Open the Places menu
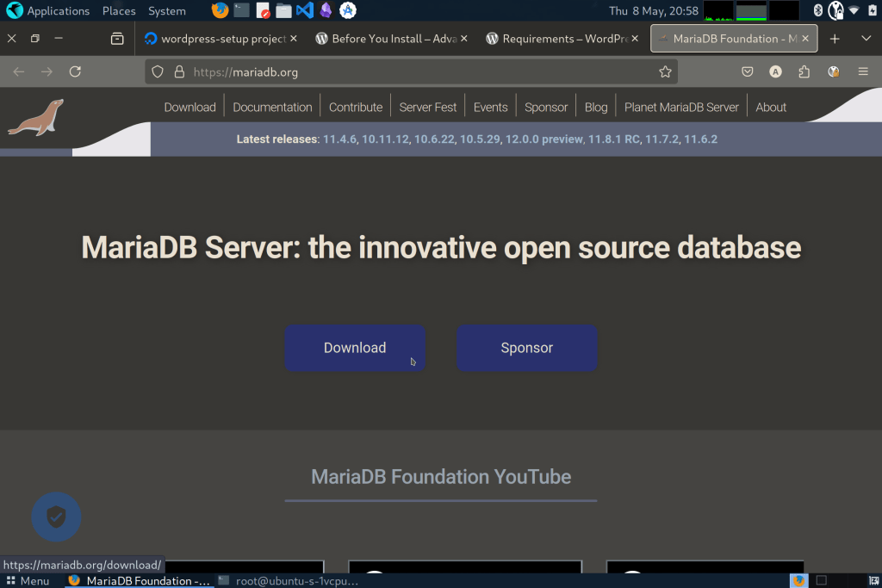This screenshot has width=882, height=588. click(119, 10)
